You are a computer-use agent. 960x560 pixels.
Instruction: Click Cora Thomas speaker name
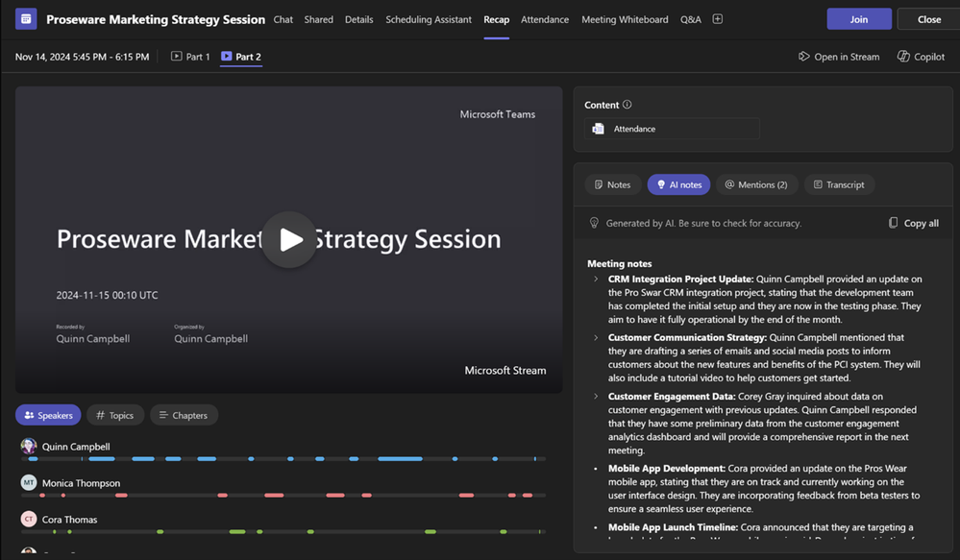click(69, 520)
